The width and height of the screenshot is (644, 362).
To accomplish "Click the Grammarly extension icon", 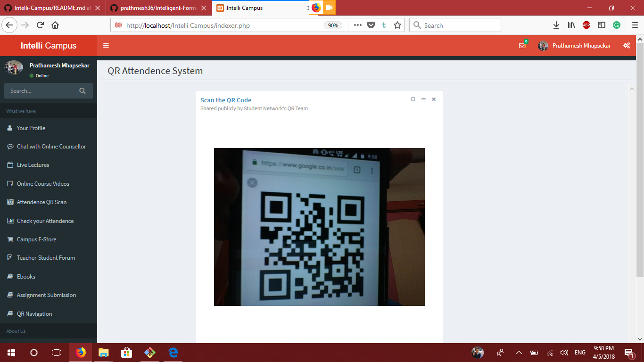I will click(617, 25).
